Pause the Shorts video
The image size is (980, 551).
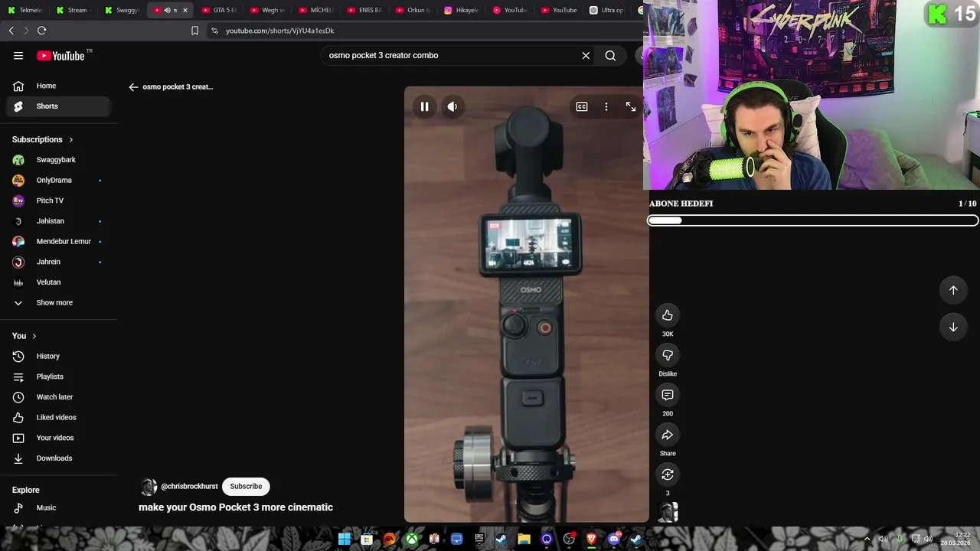point(424,106)
